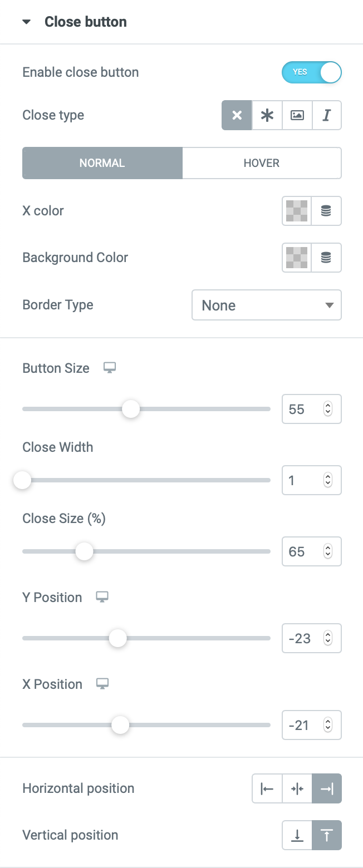The width and height of the screenshot is (363, 868).
Task: Switch to the NORMAL tab
Action: pyautogui.click(x=102, y=163)
